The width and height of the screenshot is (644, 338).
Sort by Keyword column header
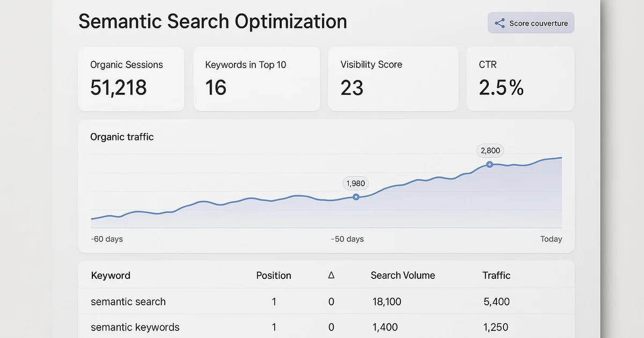click(x=111, y=275)
